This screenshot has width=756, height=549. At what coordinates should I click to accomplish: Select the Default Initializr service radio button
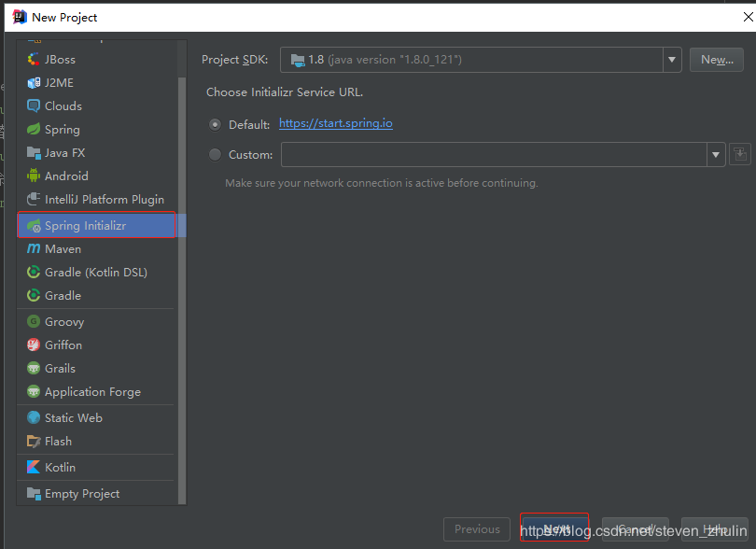pos(214,122)
